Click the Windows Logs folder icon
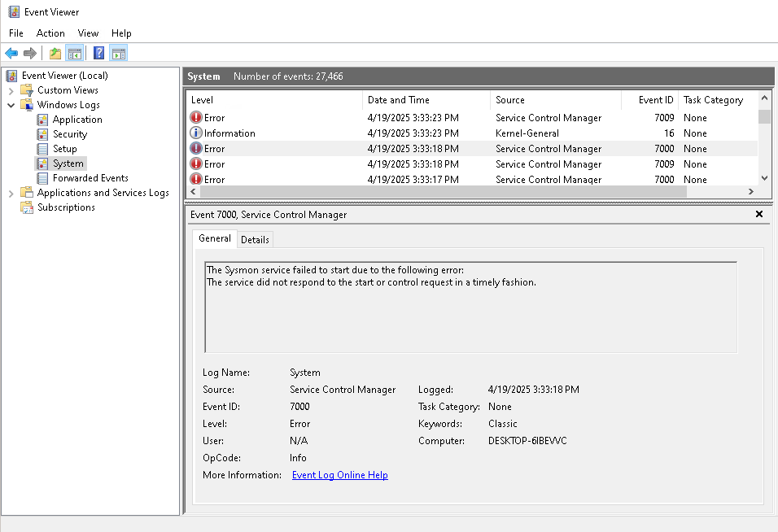This screenshot has width=778, height=532. click(26, 105)
